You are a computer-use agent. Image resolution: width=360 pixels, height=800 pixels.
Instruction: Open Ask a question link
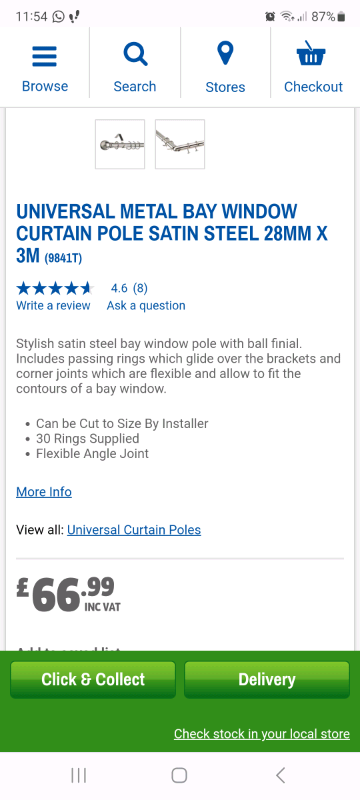[146, 306]
